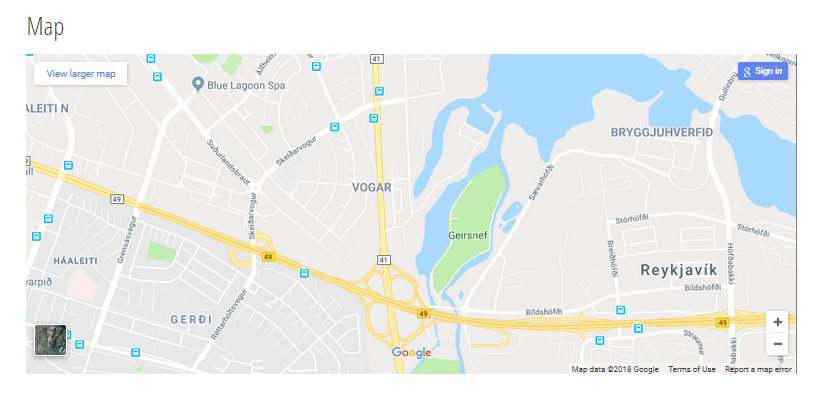826x401 pixels.
Task: Click the VOGAR neighborhood label
Action: point(372,187)
